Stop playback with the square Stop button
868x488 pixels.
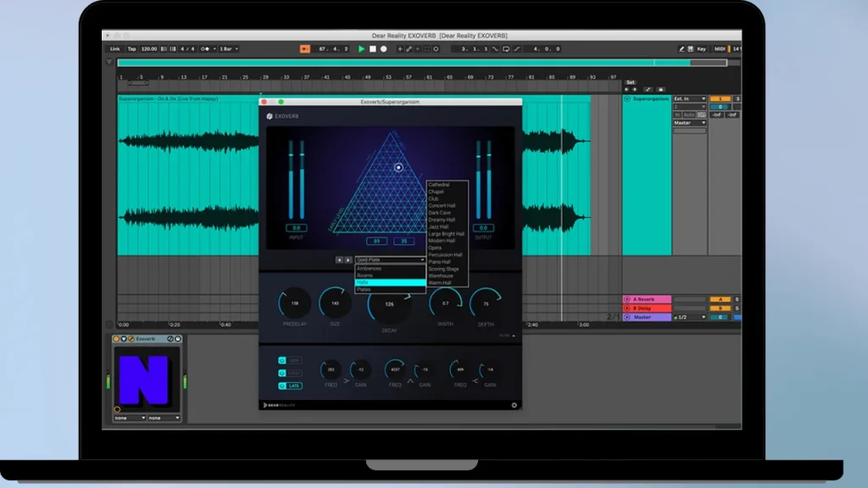pos(373,48)
